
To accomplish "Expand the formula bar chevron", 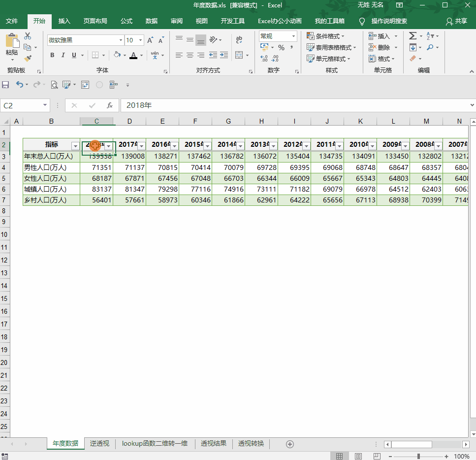I will pyautogui.click(x=472, y=105).
